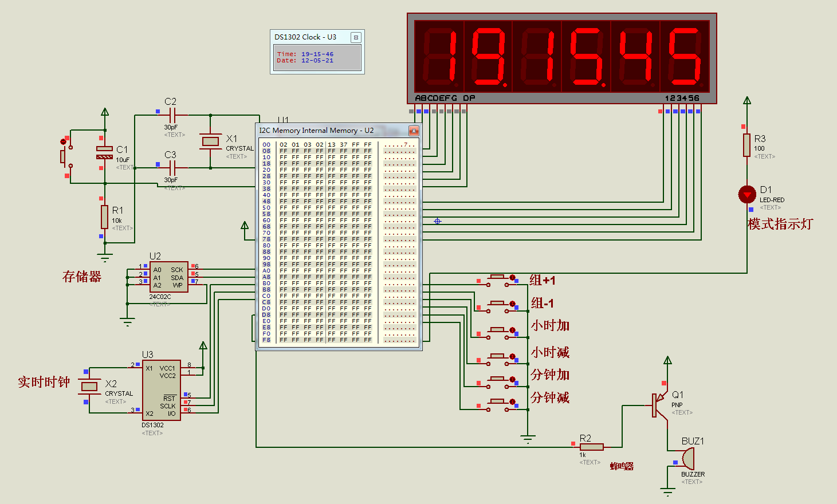This screenshot has height=504, width=837.
Task: Select the D1 LED-RED component
Action: pyautogui.click(x=747, y=195)
